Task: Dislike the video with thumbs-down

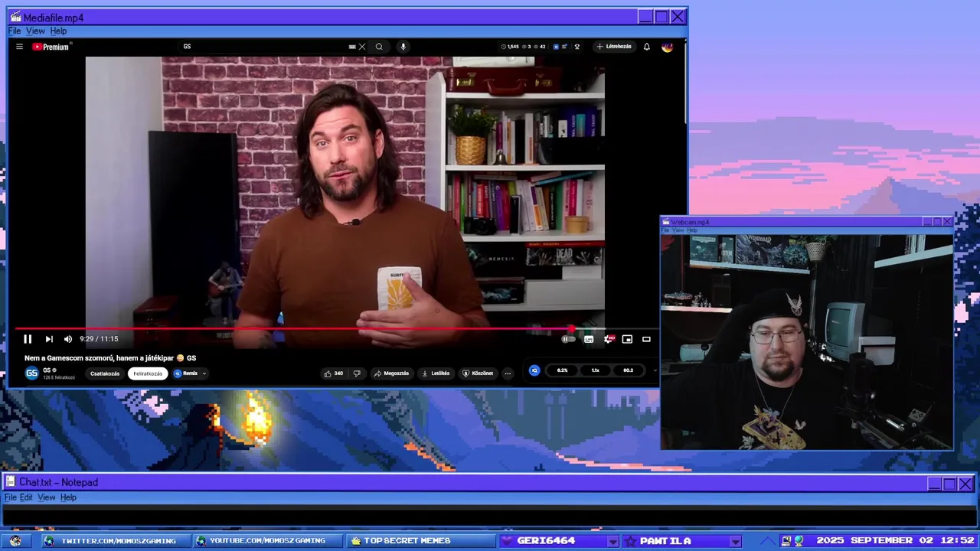Action: [357, 373]
